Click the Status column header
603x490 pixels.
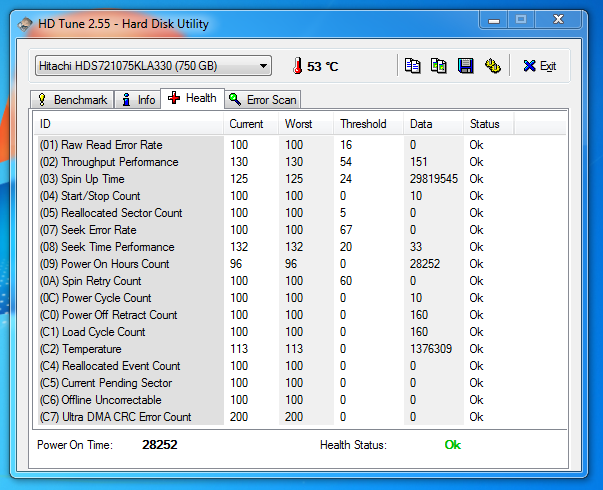pos(489,124)
